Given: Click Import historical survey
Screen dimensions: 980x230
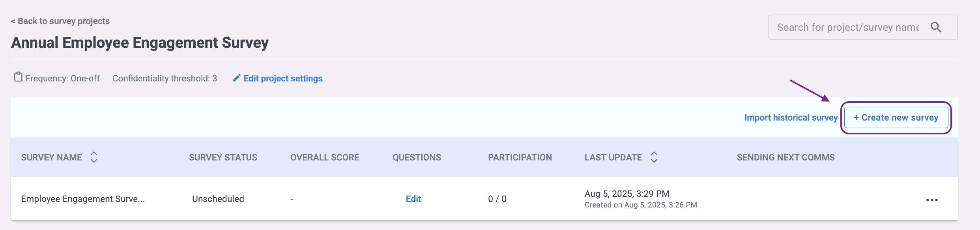Looking at the screenshot, I should coord(791,117).
